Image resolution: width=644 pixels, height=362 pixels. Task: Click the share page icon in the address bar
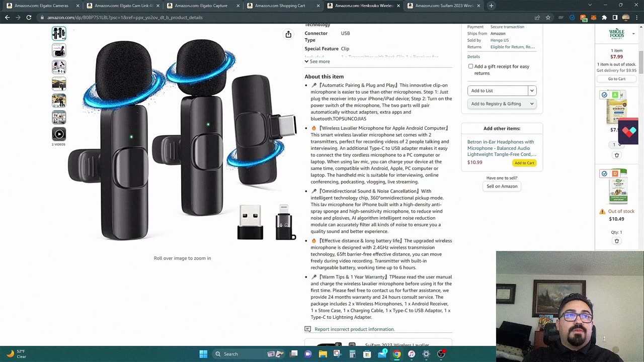point(537,18)
